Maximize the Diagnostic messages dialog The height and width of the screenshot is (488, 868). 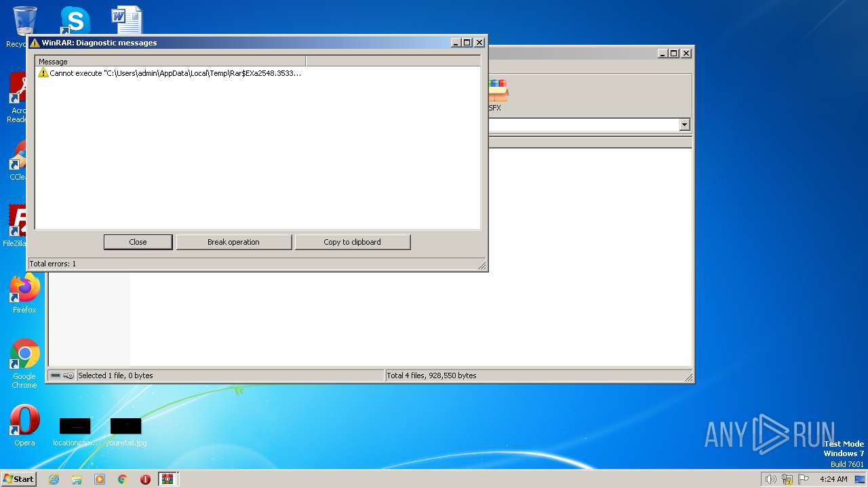pyautogui.click(x=467, y=43)
